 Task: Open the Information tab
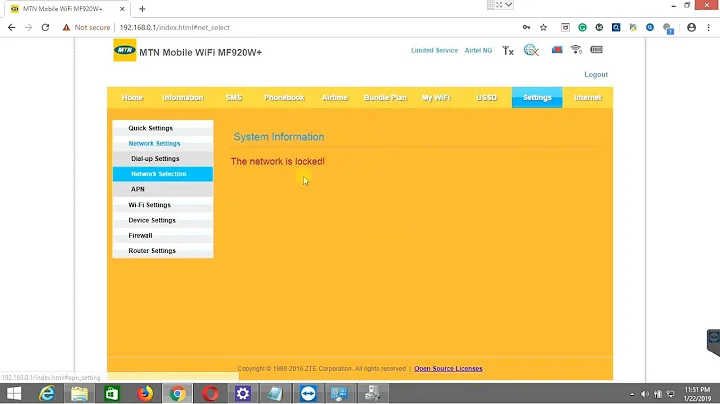183,98
